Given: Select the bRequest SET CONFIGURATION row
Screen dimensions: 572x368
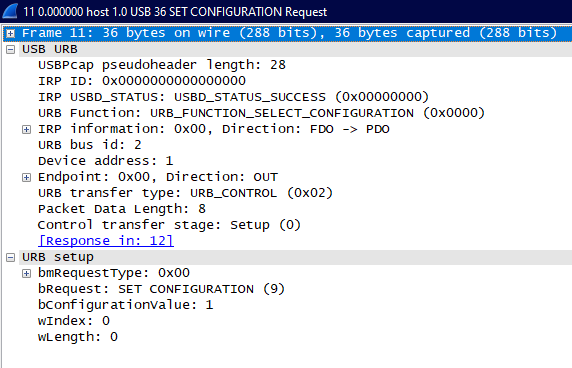Looking at the screenshot, I should coord(161,289).
